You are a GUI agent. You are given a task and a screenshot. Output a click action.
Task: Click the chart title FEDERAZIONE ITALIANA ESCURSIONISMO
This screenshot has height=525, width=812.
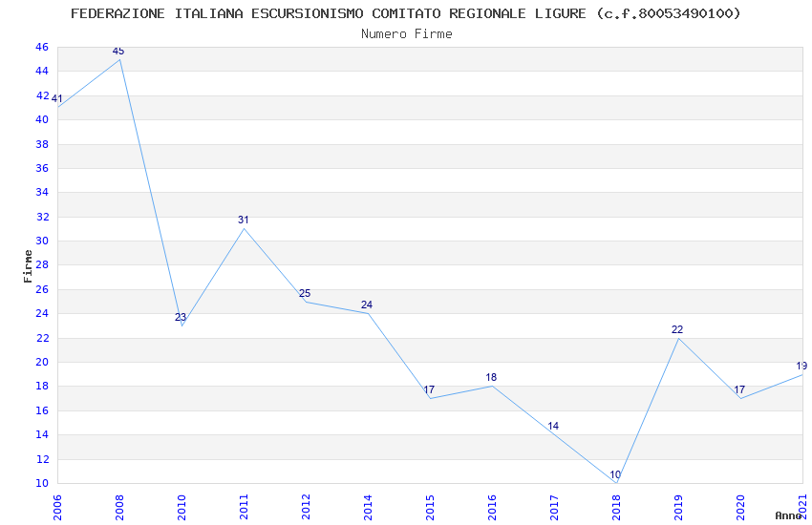pos(406,13)
